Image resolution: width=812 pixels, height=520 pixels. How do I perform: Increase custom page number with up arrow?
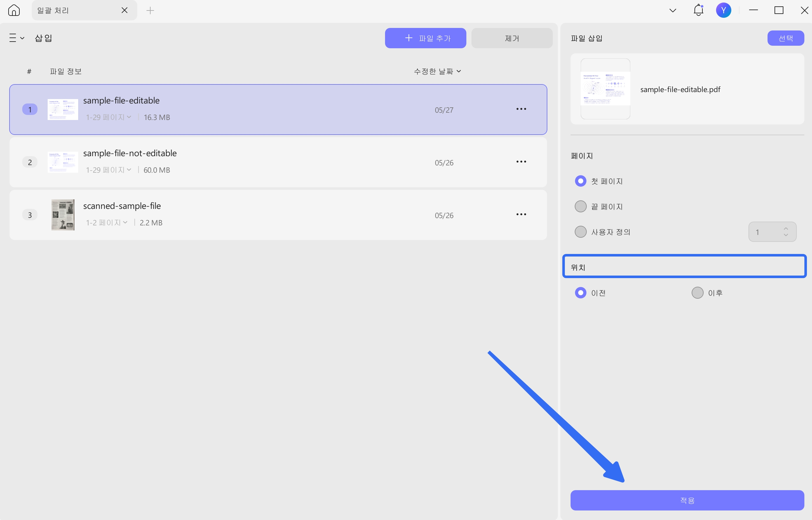(x=786, y=229)
